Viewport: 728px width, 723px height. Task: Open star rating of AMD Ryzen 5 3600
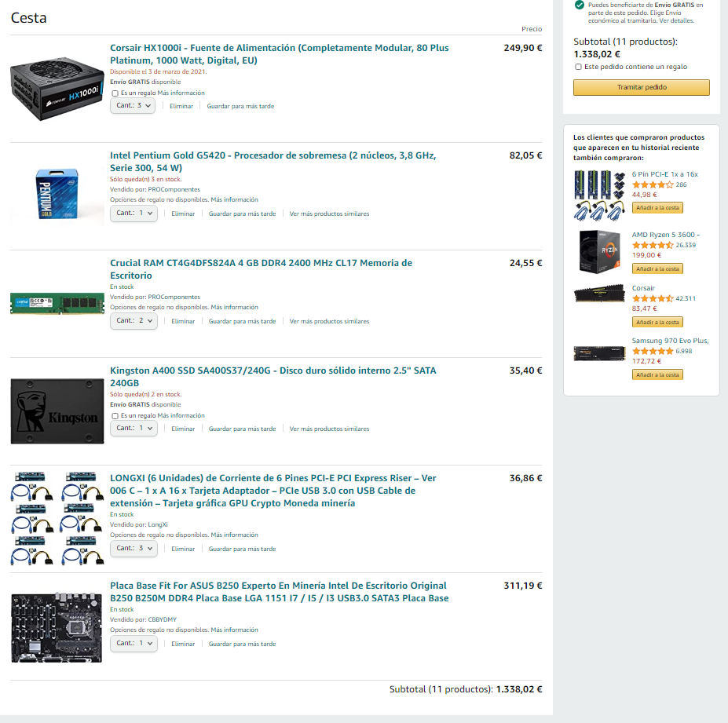pyautogui.click(x=653, y=245)
